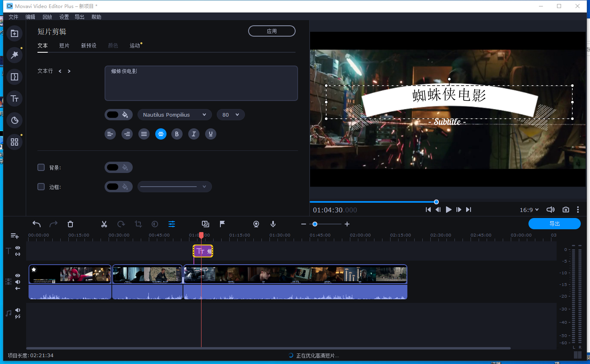
Task: Open the titles panel icon
Action: [x=14, y=99]
